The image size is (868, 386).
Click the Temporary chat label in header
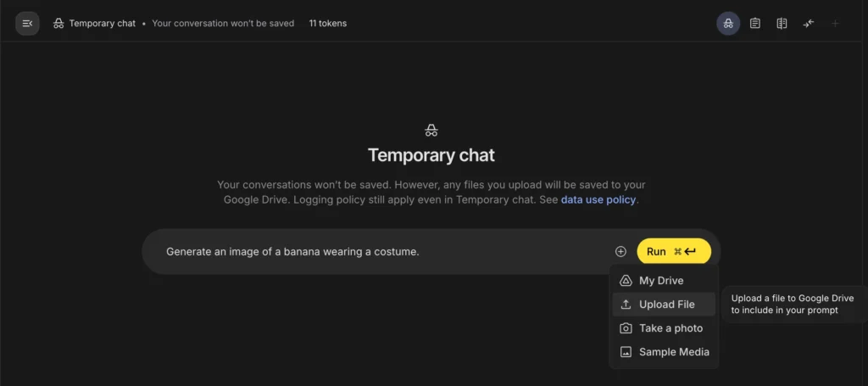tap(102, 23)
